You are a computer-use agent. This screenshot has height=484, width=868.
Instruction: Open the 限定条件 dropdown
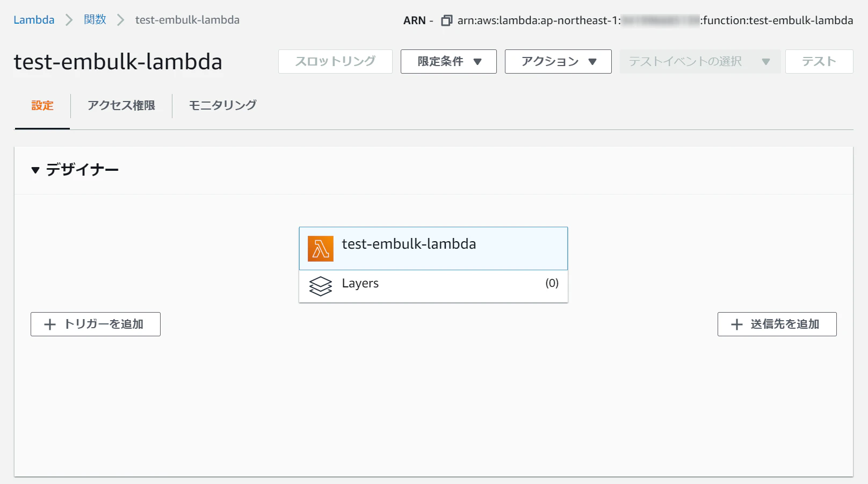coord(449,62)
